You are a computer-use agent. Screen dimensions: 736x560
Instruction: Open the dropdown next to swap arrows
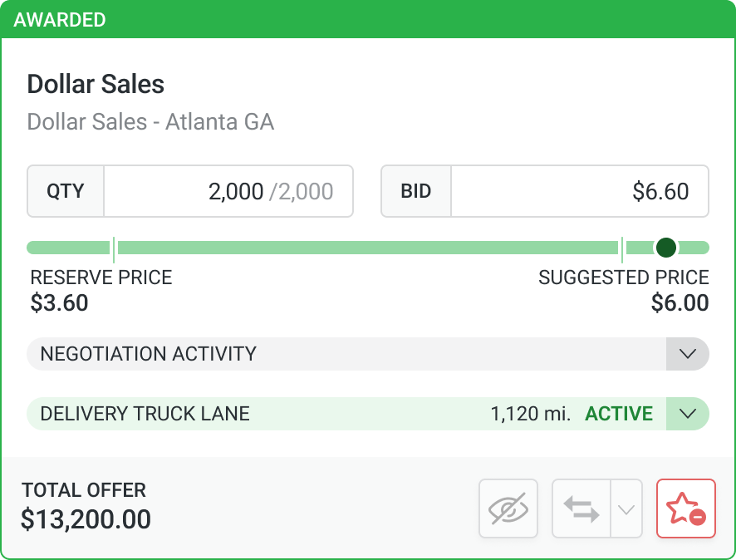626,508
